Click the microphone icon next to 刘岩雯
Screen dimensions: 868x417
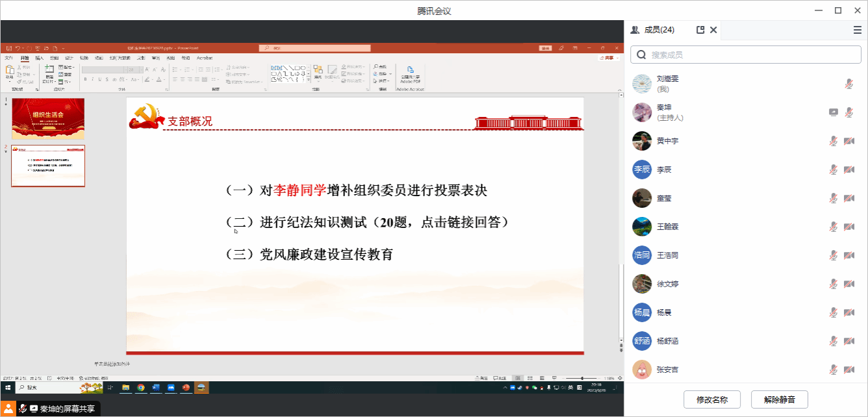click(x=849, y=84)
